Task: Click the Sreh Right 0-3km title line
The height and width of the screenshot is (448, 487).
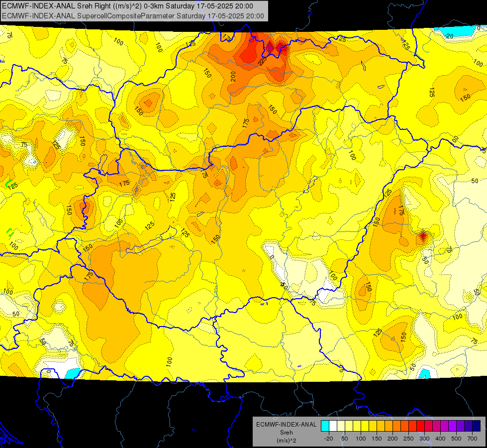Action: tap(127, 6)
